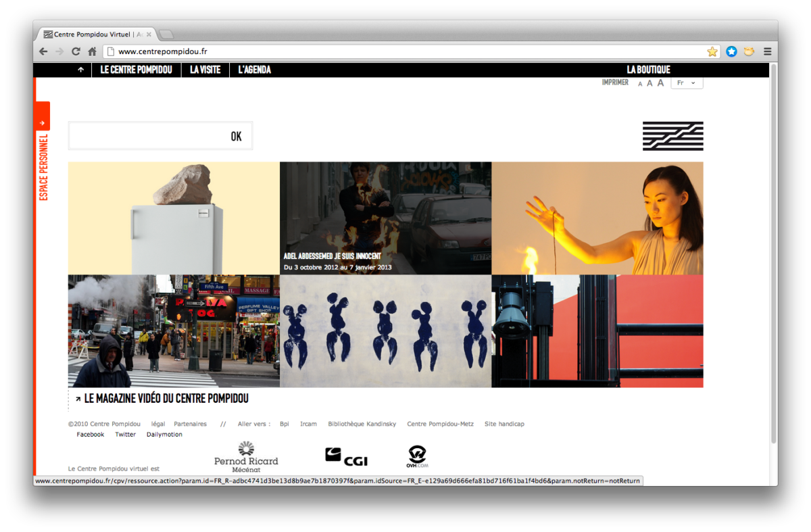
Task: Click the légal footer link
Action: point(158,425)
